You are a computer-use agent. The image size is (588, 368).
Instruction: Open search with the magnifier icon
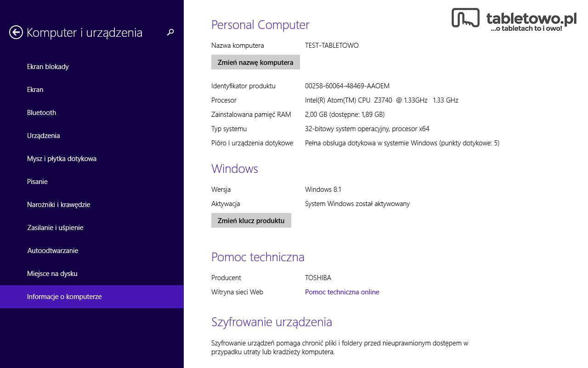click(x=170, y=32)
